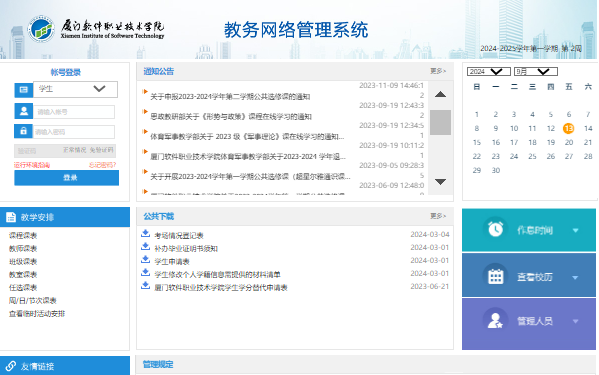Click 更多 in 公共下载 header

coord(438,216)
